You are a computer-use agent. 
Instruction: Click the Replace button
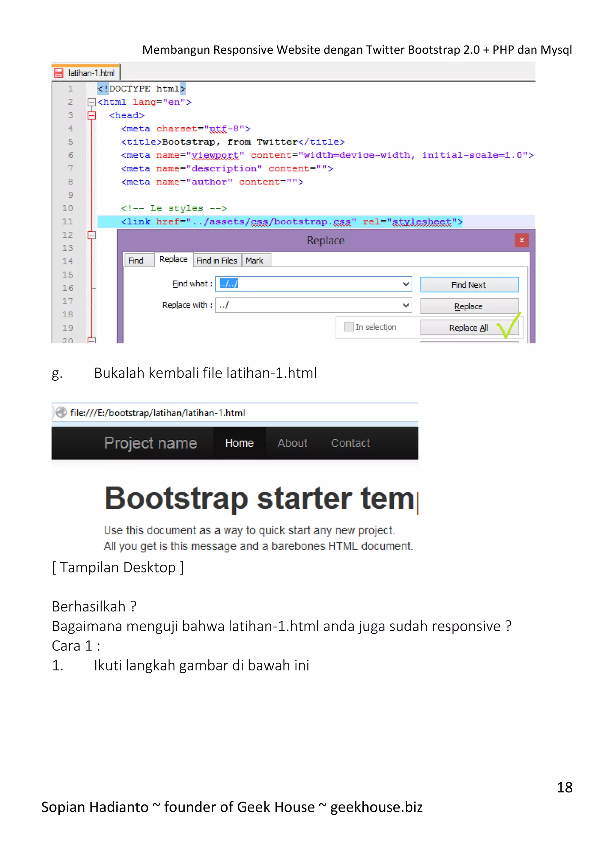tap(469, 306)
